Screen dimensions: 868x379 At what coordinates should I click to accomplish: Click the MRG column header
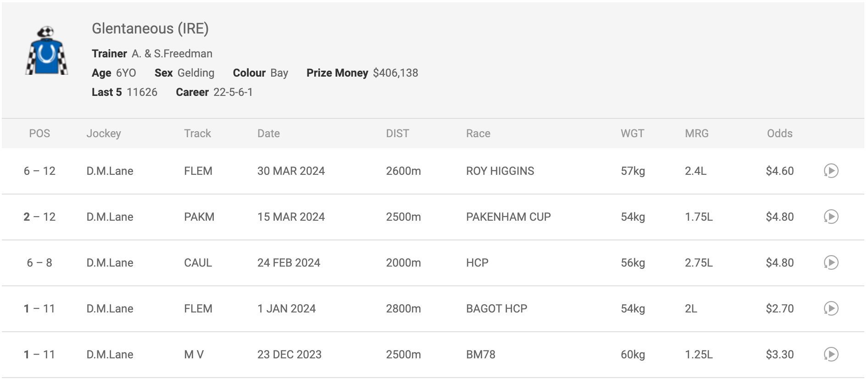pos(696,134)
